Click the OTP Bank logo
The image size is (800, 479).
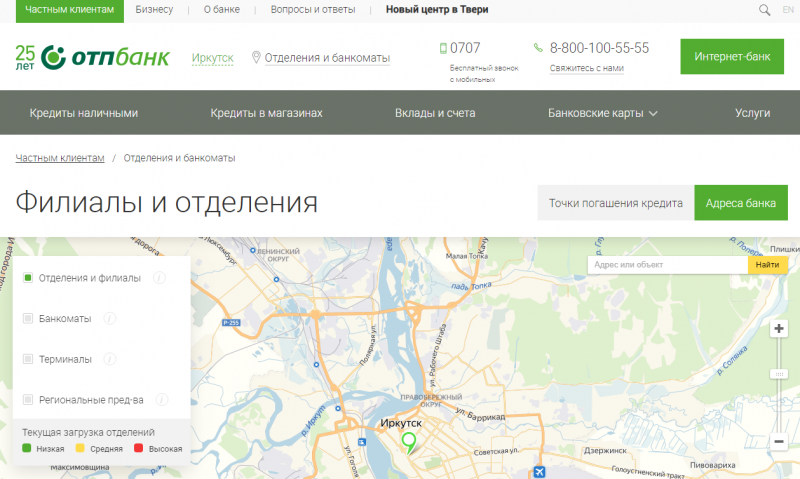(93, 57)
